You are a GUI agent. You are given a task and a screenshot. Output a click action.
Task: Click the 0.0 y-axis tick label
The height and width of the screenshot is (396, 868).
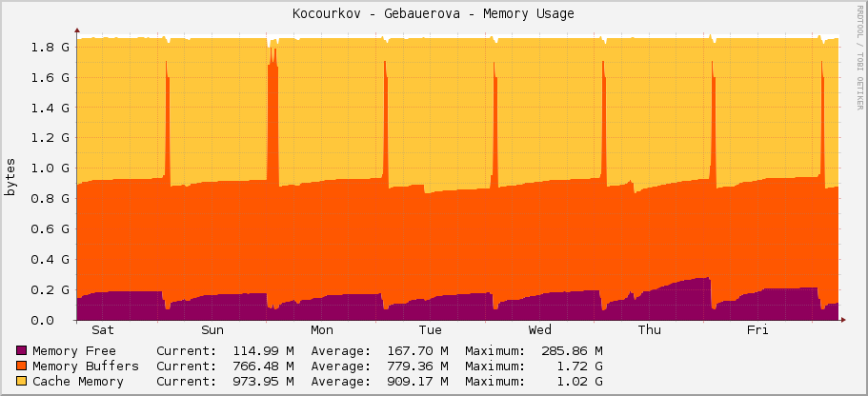click(42, 320)
